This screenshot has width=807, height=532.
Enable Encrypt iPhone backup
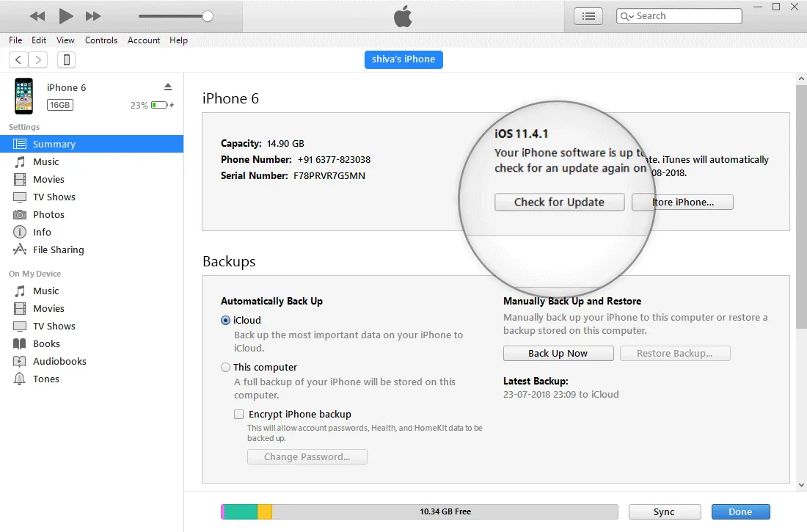coord(238,414)
